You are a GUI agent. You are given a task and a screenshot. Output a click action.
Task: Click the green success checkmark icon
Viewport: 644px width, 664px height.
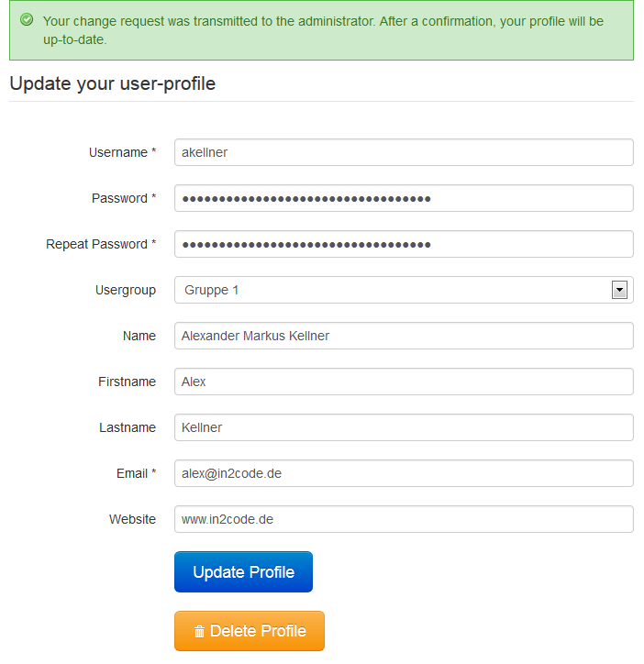(x=27, y=19)
